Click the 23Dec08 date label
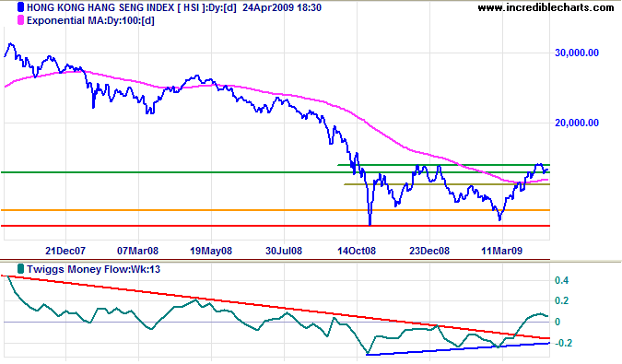 pos(429,251)
